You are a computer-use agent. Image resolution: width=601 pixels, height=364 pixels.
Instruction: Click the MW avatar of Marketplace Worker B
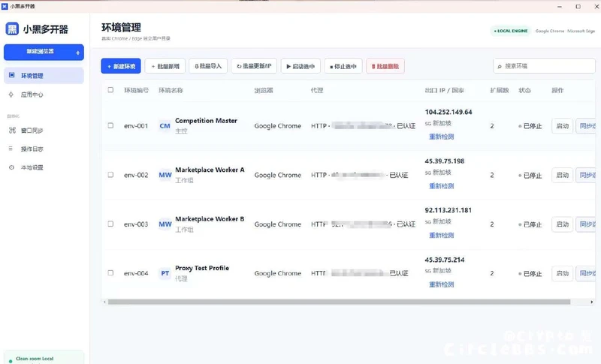coord(165,224)
